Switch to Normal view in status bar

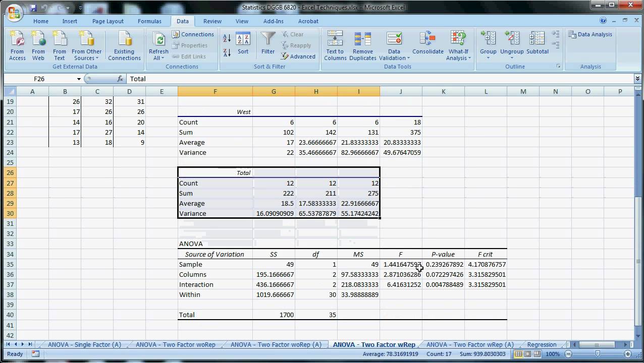click(518, 354)
